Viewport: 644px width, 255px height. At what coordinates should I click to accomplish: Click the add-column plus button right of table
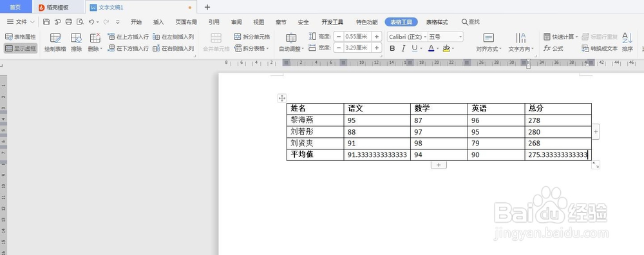596,132
